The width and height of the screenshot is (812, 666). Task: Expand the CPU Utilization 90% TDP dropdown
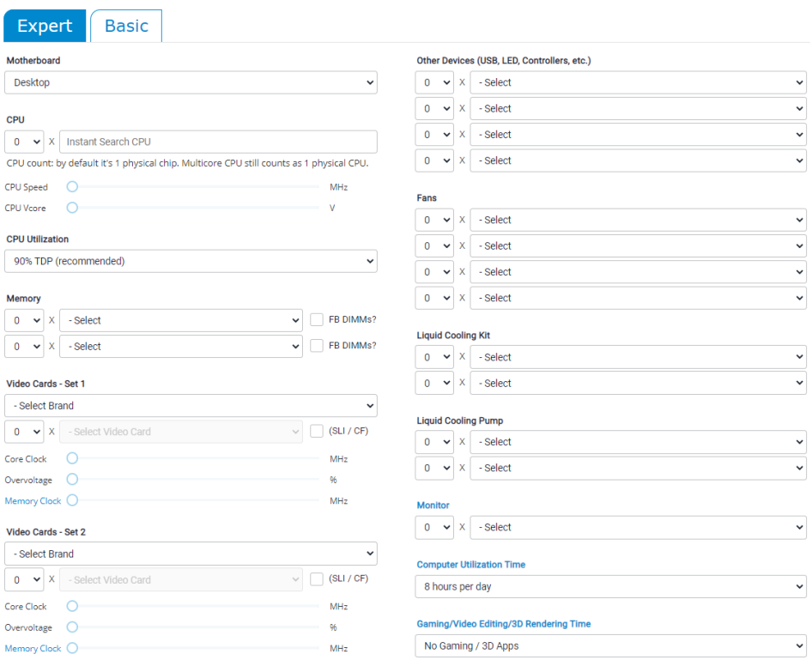click(191, 261)
